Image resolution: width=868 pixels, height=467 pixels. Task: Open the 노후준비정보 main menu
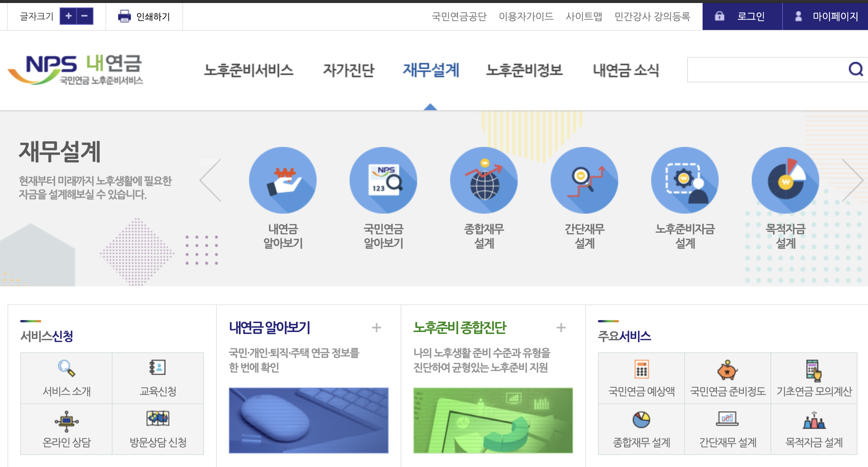click(524, 70)
